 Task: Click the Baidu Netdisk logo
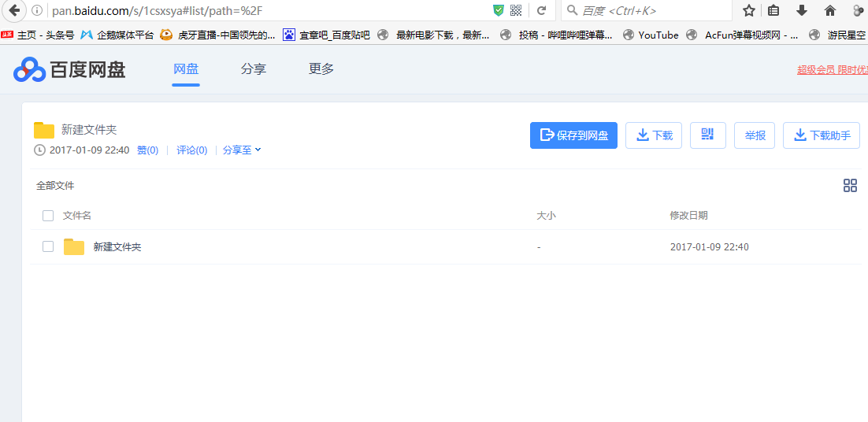(x=69, y=70)
